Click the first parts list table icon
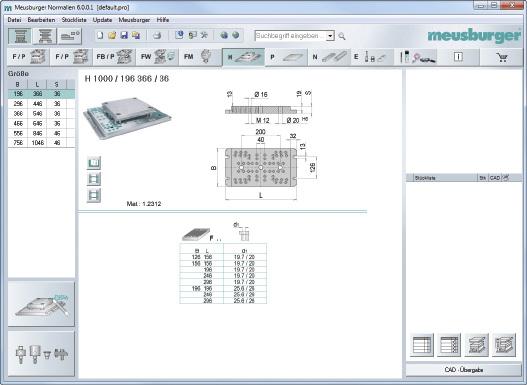Image resolution: width=527 pixels, height=385 pixels. pyautogui.click(x=422, y=345)
